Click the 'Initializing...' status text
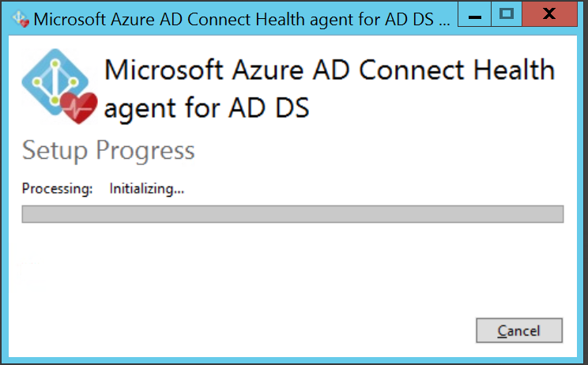The width and height of the screenshot is (588, 365). (x=146, y=189)
